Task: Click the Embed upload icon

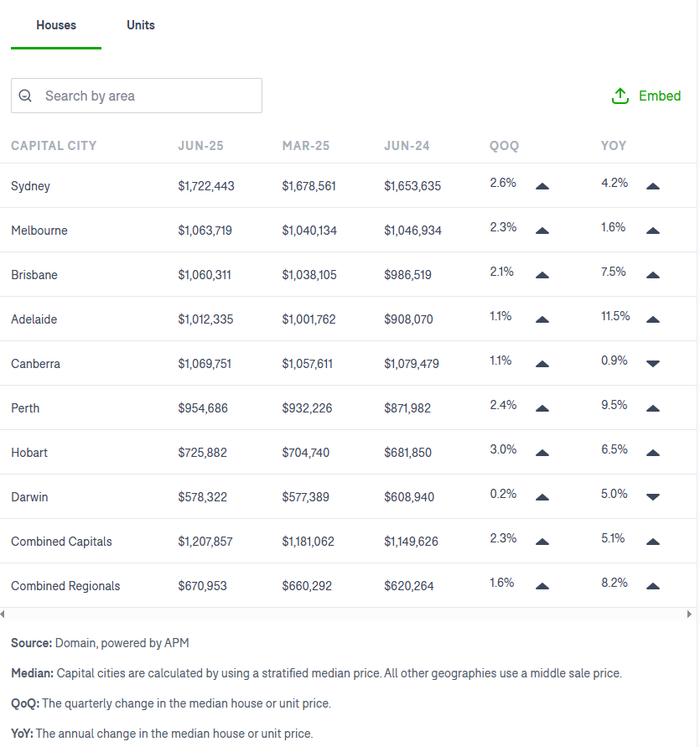Action: click(620, 96)
